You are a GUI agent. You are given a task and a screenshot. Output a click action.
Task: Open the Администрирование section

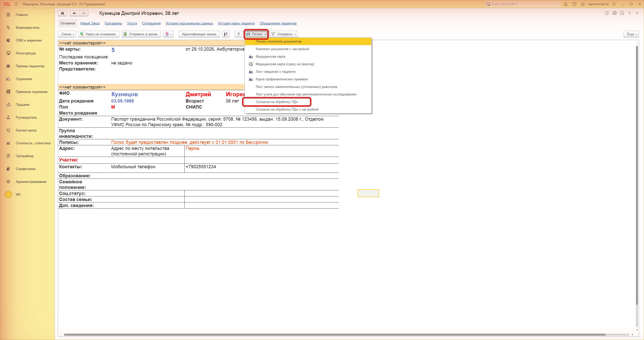(x=27, y=182)
